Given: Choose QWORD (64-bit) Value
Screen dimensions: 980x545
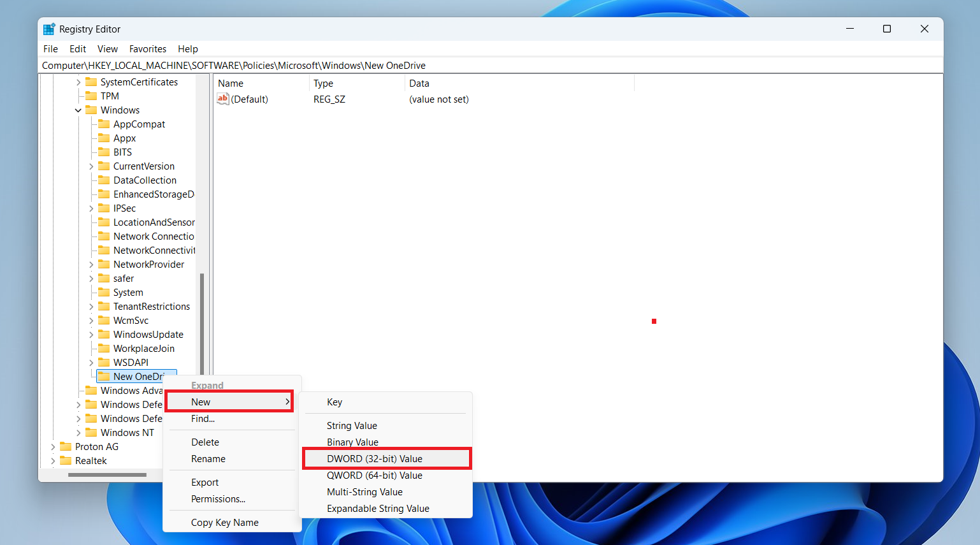Looking at the screenshot, I should [386, 476].
